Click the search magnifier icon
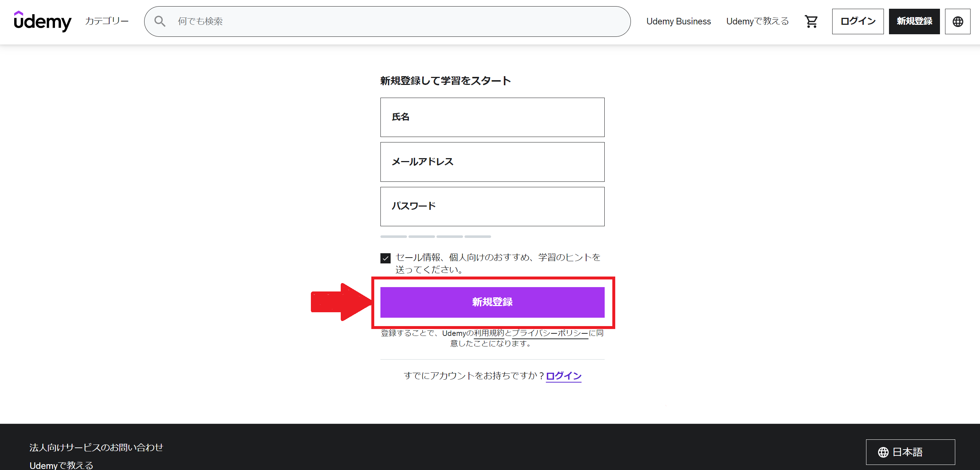980x470 pixels. point(160,21)
